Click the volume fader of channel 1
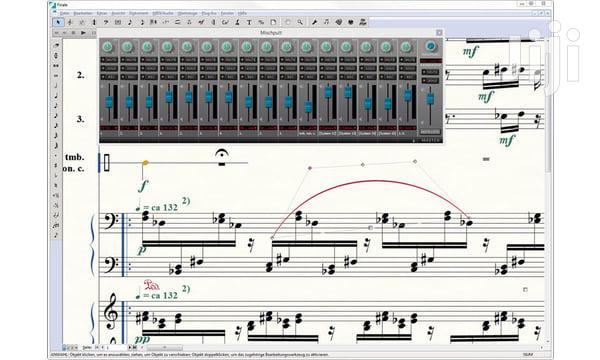 [109, 102]
